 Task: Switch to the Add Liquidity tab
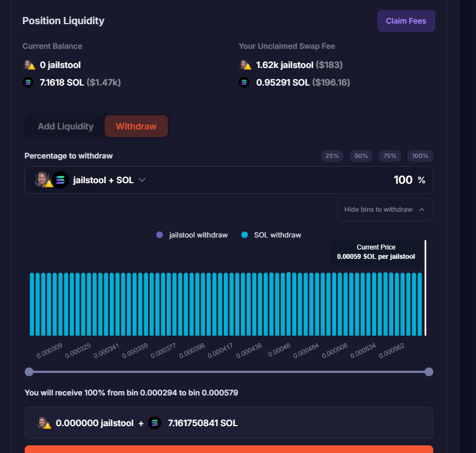pyautogui.click(x=66, y=126)
